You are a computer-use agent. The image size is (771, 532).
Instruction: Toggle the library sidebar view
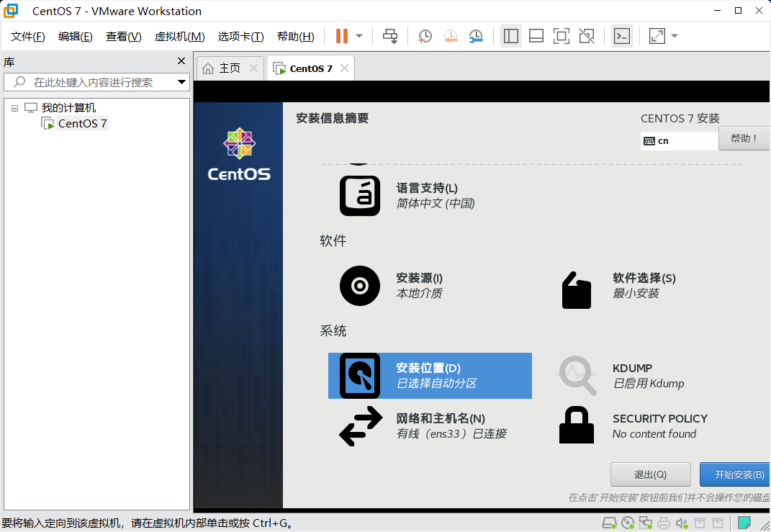(511, 36)
